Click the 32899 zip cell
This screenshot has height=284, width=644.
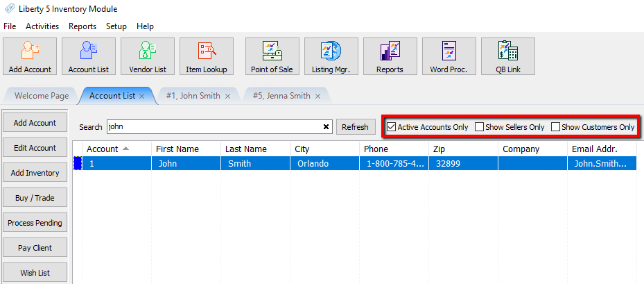click(463, 163)
